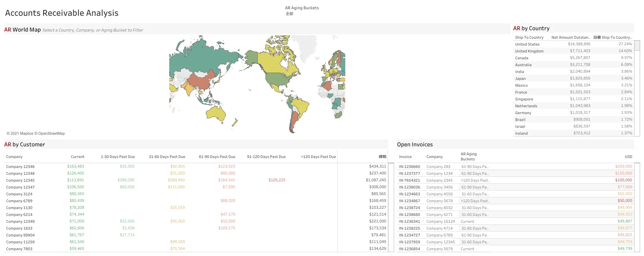Select Company 12347 in AR by Customer
Screen dimensions: 644x256
point(20,187)
